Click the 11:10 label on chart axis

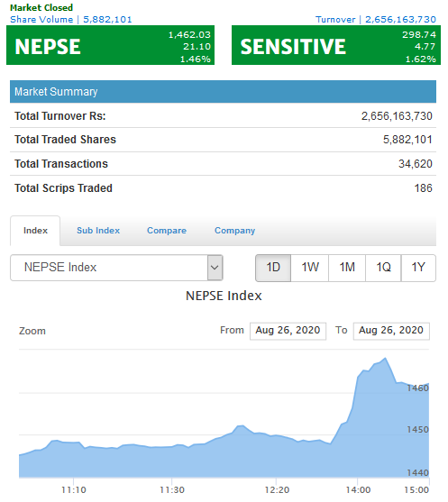pos(74,490)
